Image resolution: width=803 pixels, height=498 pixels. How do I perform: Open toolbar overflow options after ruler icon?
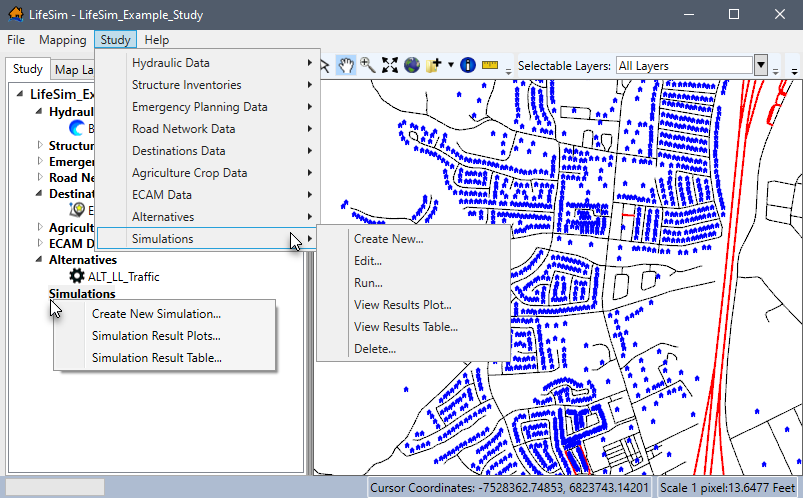pyautogui.click(x=509, y=72)
